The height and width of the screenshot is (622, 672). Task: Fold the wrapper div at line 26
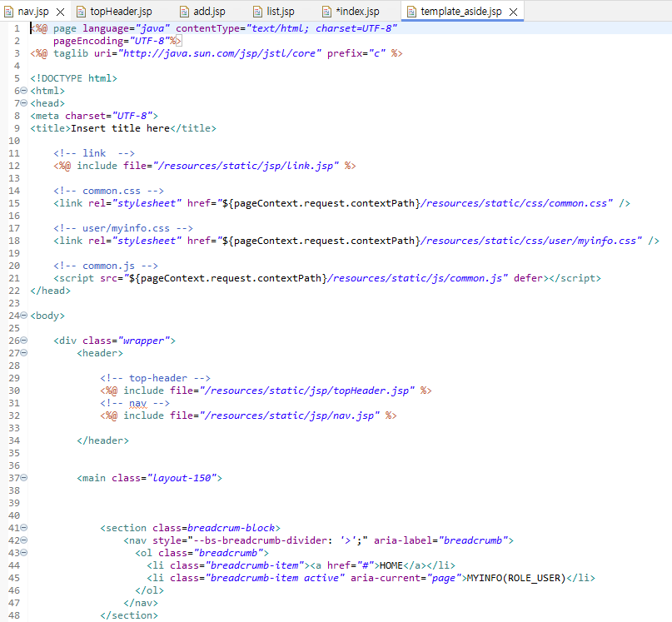[24, 341]
